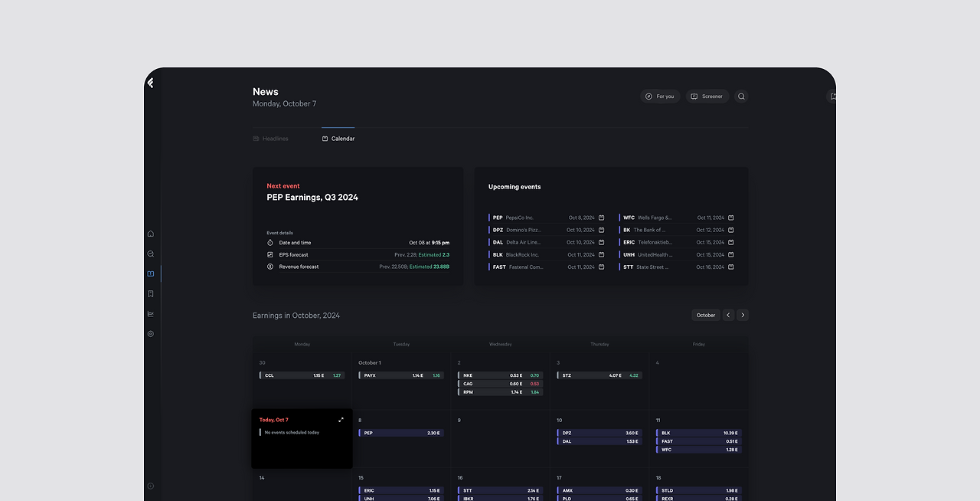Viewport: 980px width, 501px height.
Task: Open the STZ earnings entry on October 3
Action: pos(599,375)
